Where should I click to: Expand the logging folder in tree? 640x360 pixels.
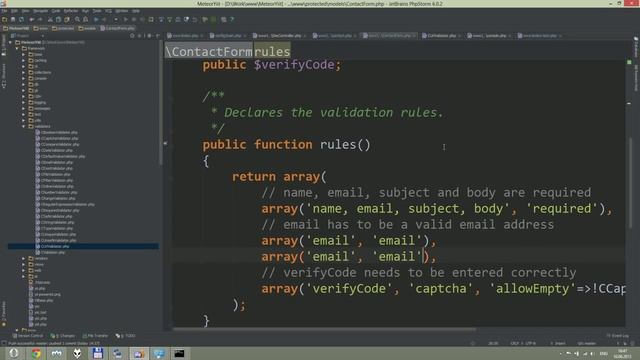(24, 102)
